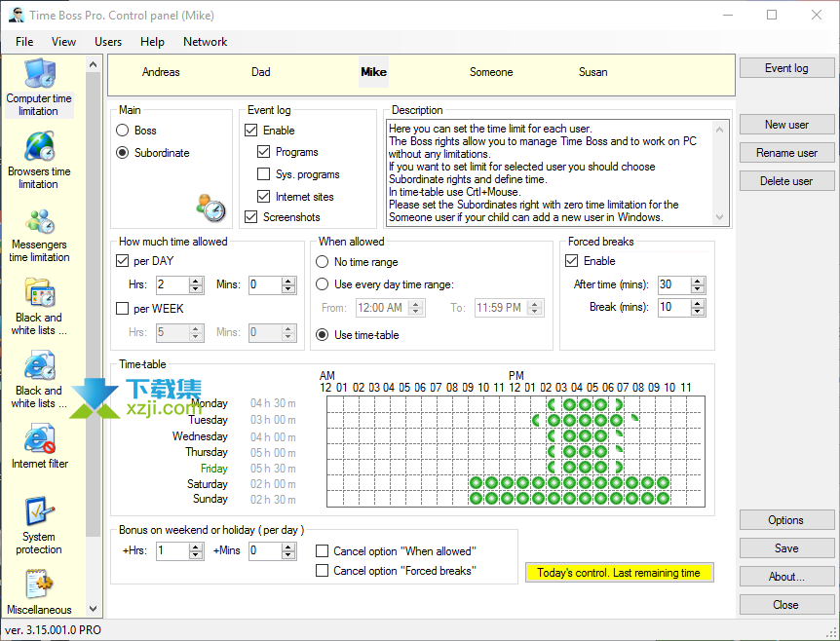Open the Help menu
The height and width of the screenshot is (641, 840).
tap(152, 42)
